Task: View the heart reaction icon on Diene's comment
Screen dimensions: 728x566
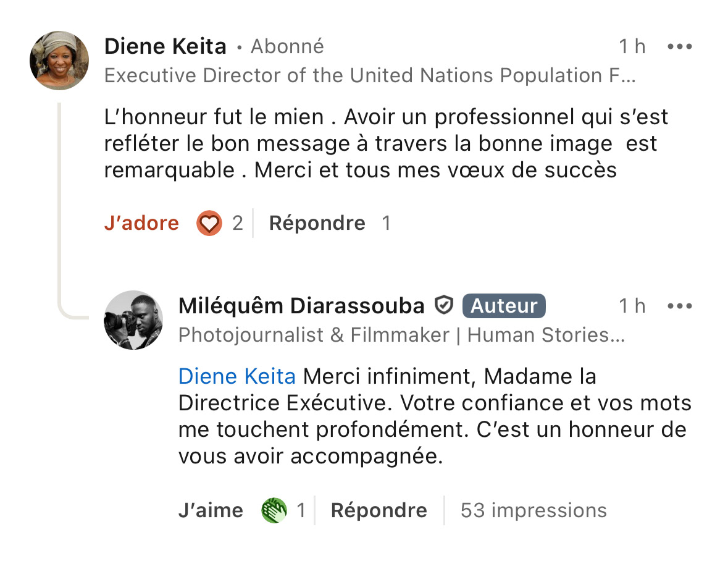Action: click(209, 223)
